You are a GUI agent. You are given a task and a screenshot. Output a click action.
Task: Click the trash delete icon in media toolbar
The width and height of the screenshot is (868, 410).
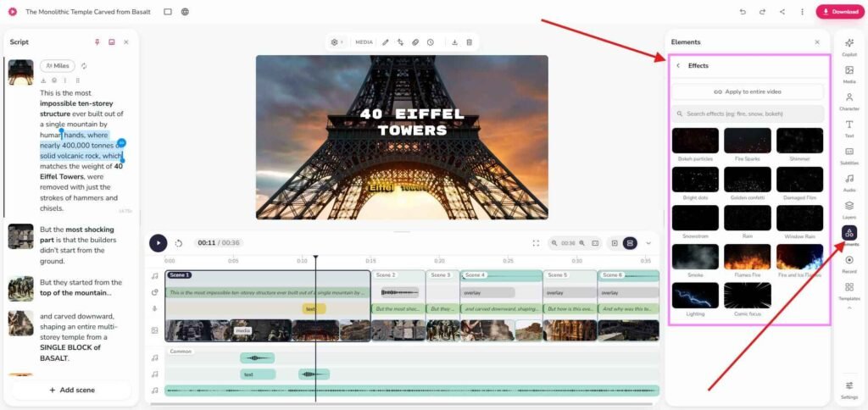point(470,42)
